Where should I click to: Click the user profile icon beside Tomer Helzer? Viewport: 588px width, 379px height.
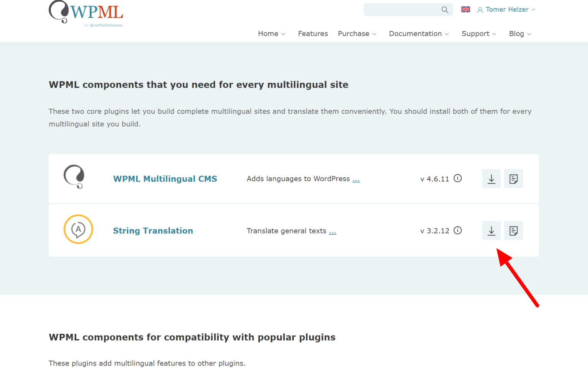480,10
